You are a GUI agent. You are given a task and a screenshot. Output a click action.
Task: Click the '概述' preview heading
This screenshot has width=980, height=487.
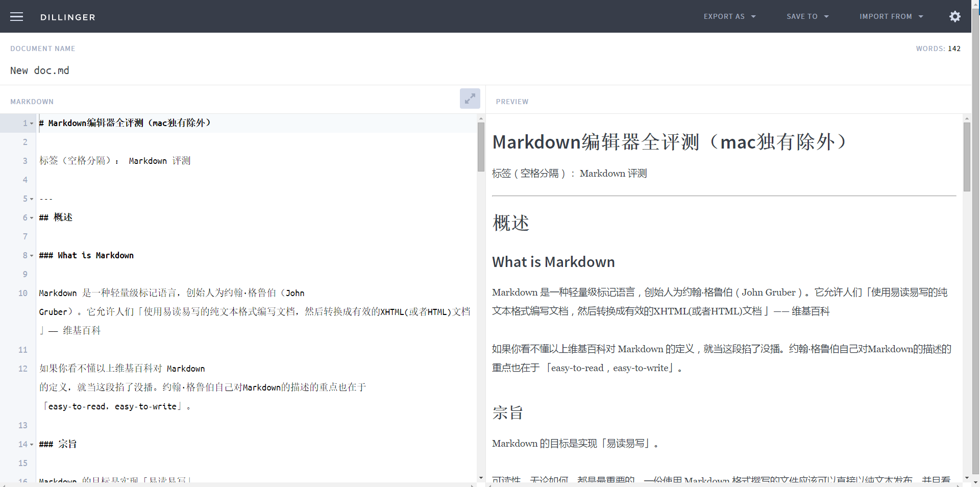click(x=511, y=223)
